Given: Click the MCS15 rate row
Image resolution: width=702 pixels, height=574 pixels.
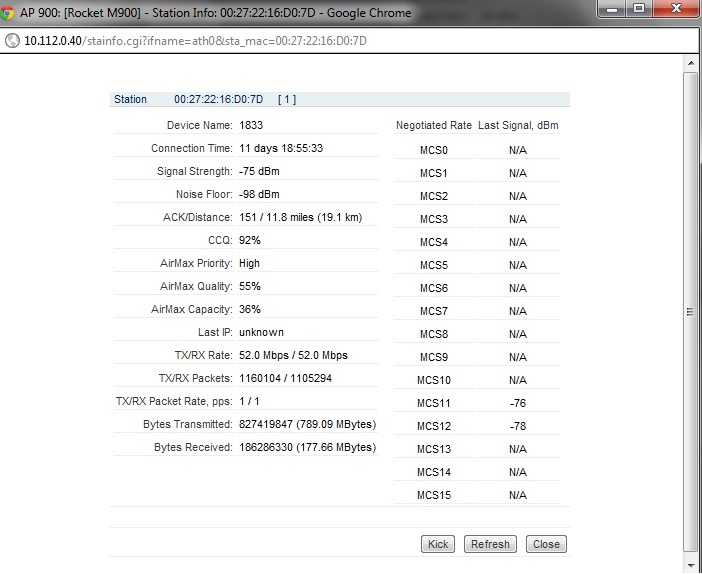Looking at the screenshot, I should click(x=477, y=495).
